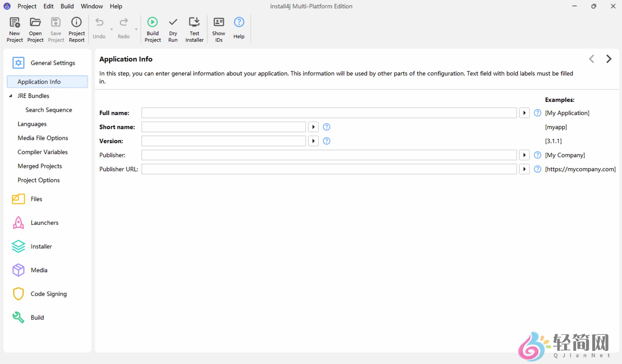The height and width of the screenshot is (364, 622).
Task: Open variable selector arrow for Version
Action: click(313, 141)
